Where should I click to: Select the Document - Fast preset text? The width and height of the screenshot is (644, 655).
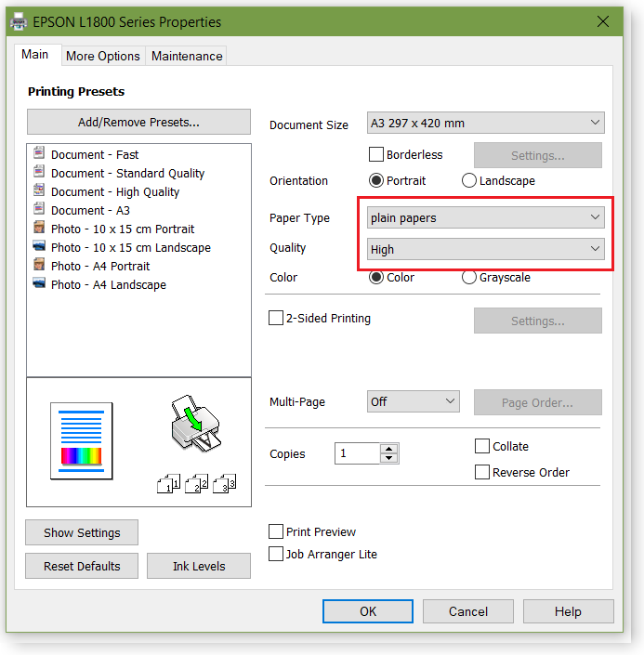[x=95, y=154]
